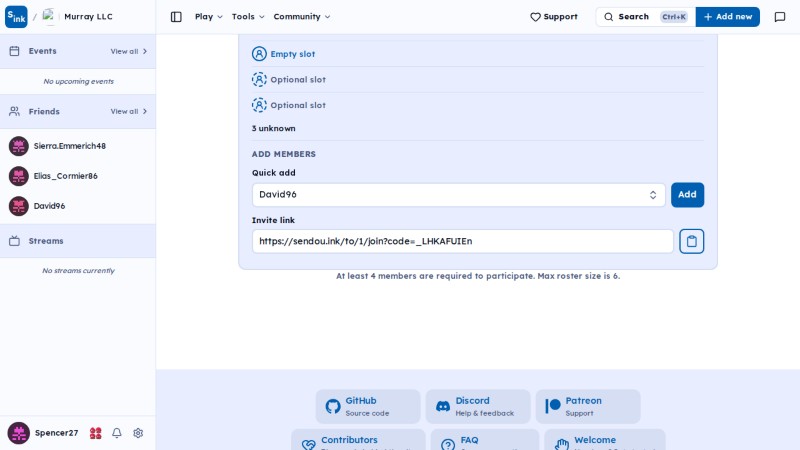Click the red squares icon beside Spencer27

(x=95, y=433)
